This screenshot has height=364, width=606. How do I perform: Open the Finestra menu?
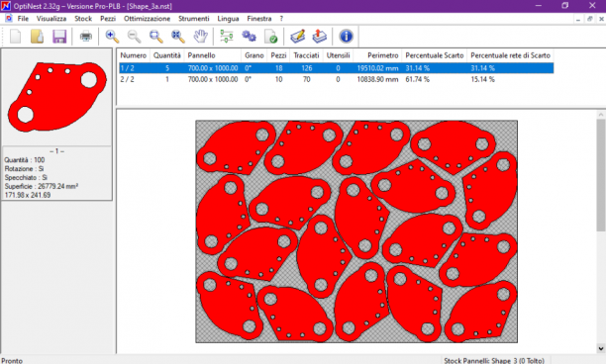click(259, 19)
